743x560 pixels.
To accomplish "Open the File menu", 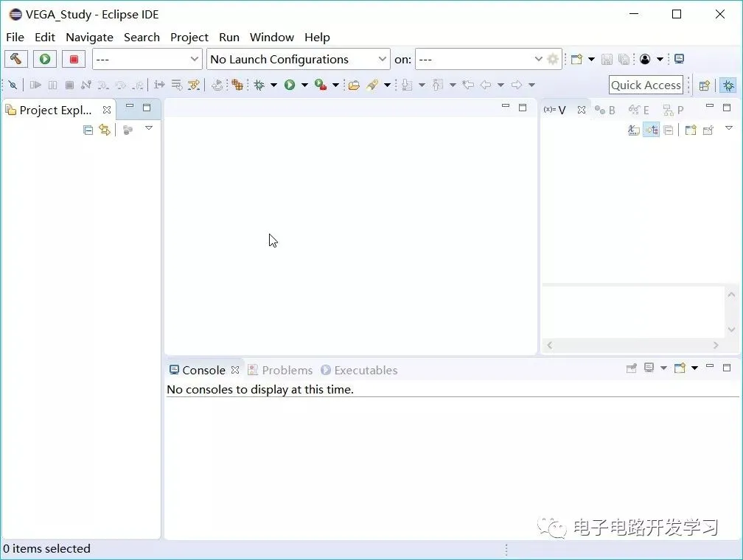I will point(15,38).
